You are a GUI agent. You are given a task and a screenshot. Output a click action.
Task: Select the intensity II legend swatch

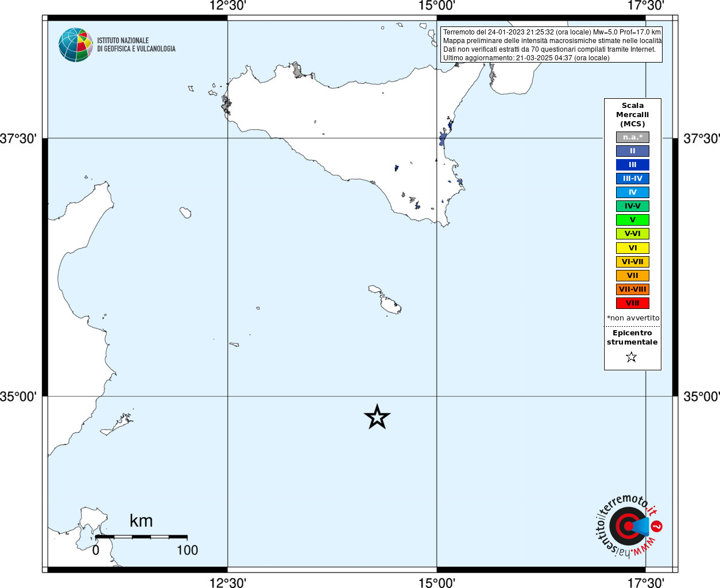633,151
